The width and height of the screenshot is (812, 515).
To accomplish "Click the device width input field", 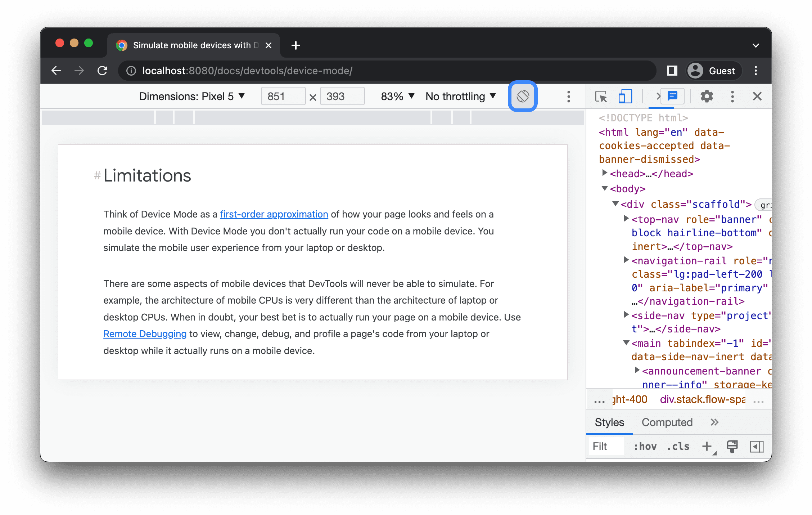I will (281, 97).
